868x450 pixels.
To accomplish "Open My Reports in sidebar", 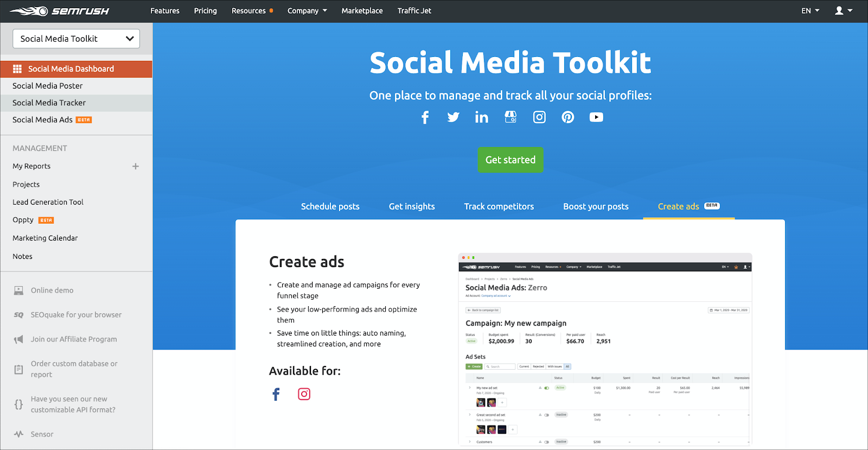I will pos(31,166).
